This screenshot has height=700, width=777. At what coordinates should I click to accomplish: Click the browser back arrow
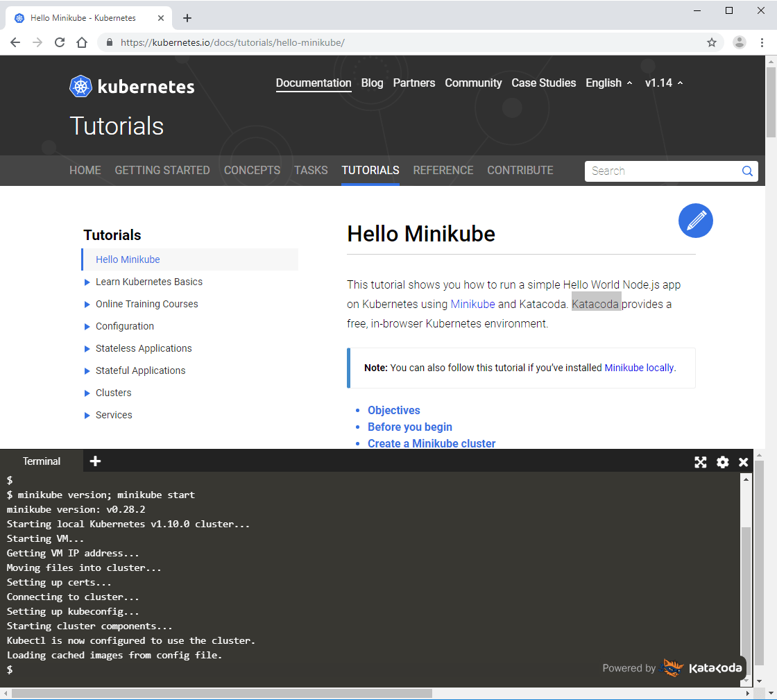point(15,42)
